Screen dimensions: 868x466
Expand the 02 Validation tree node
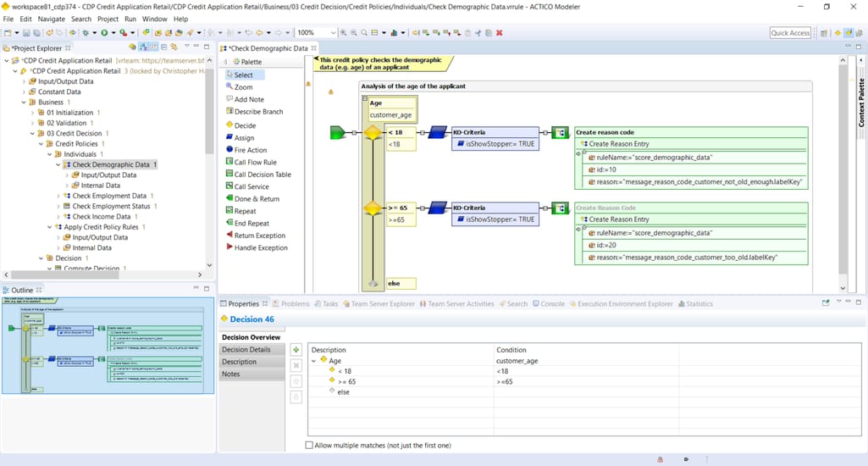(x=33, y=123)
